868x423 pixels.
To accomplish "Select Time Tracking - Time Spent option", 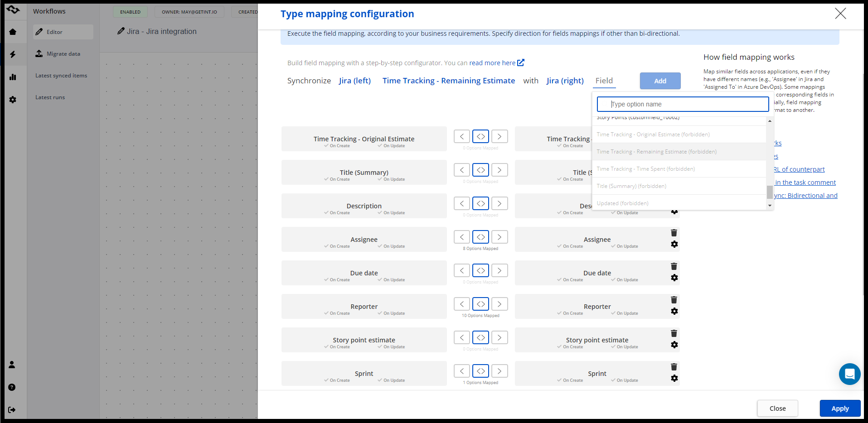I will (645, 169).
